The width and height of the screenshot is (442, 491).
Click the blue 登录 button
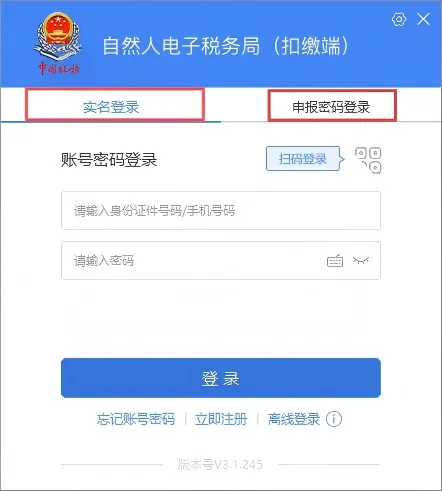click(221, 378)
